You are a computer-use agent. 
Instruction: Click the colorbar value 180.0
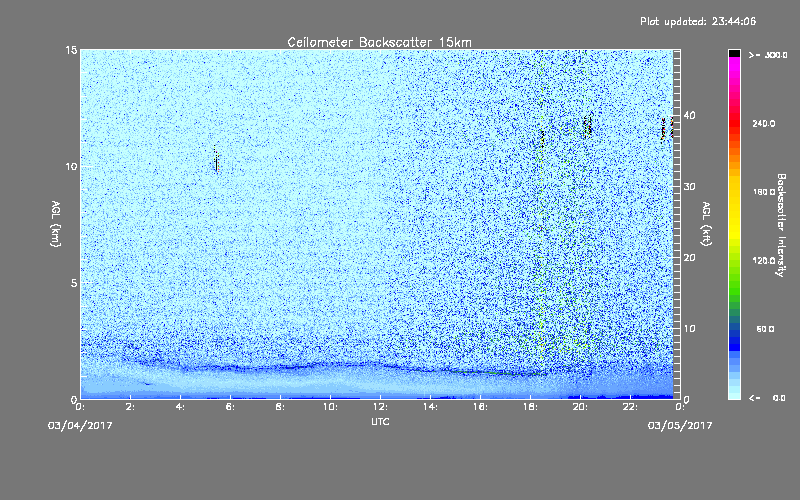(764, 192)
